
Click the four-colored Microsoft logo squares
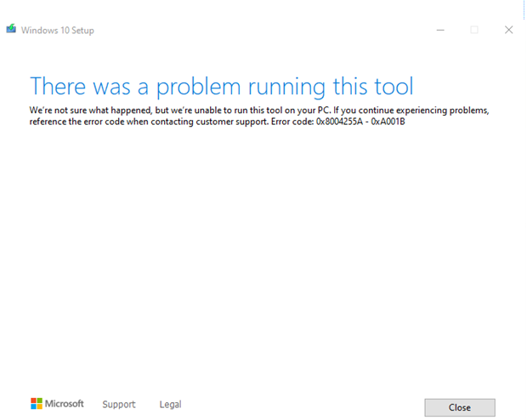37,404
